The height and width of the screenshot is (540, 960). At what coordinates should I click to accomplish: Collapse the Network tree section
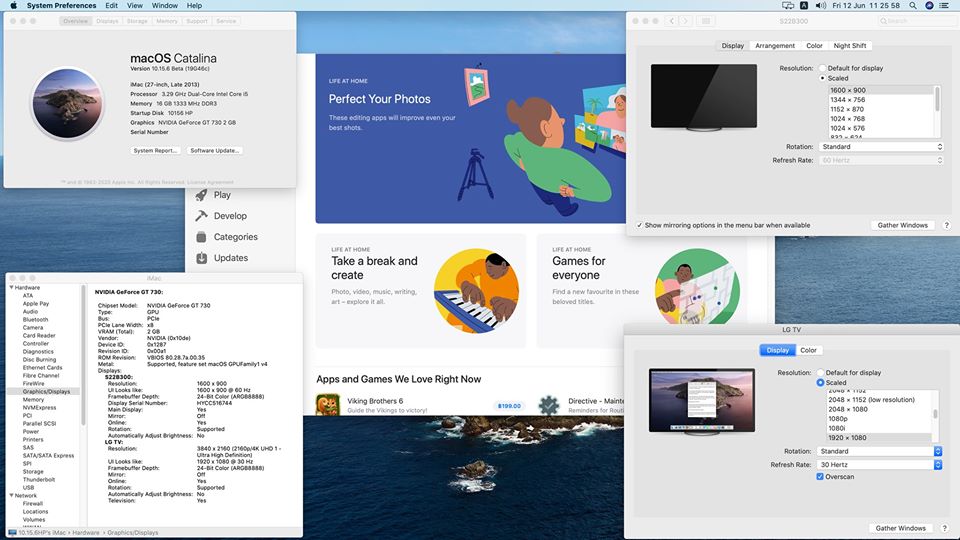pyautogui.click(x=11, y=495)
